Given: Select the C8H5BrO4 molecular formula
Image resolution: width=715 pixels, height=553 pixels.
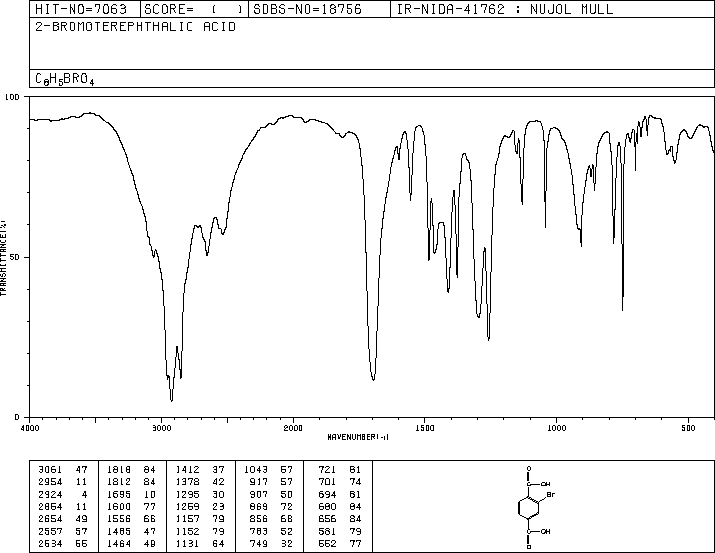Looking at the screenshot, I should 65,79.
